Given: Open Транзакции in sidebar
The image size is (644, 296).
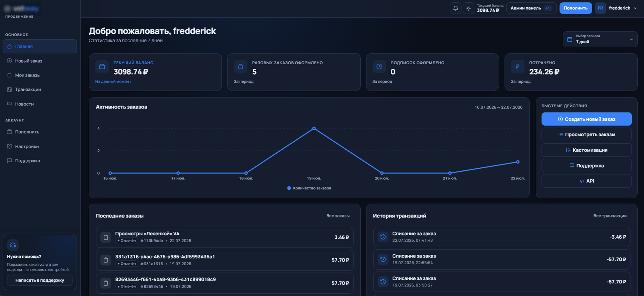Looking at the screenshot, I should click(x=40, y=89).
